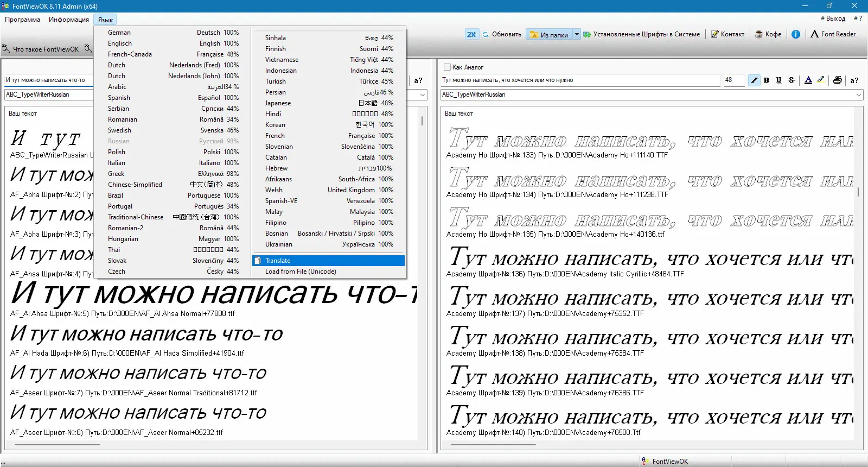Click the Кофе coffee cup icon
This screenshot has height=467, width=868.
(x=759, y=34)
